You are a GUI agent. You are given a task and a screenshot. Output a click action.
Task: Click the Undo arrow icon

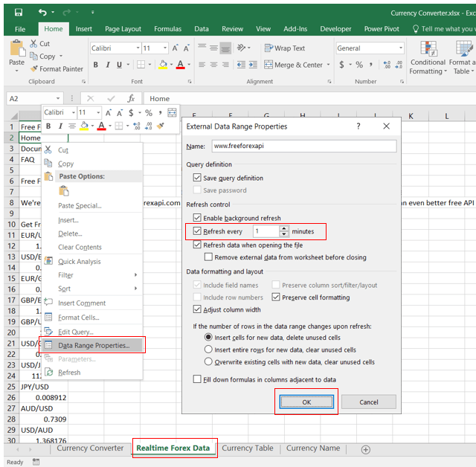42,12
